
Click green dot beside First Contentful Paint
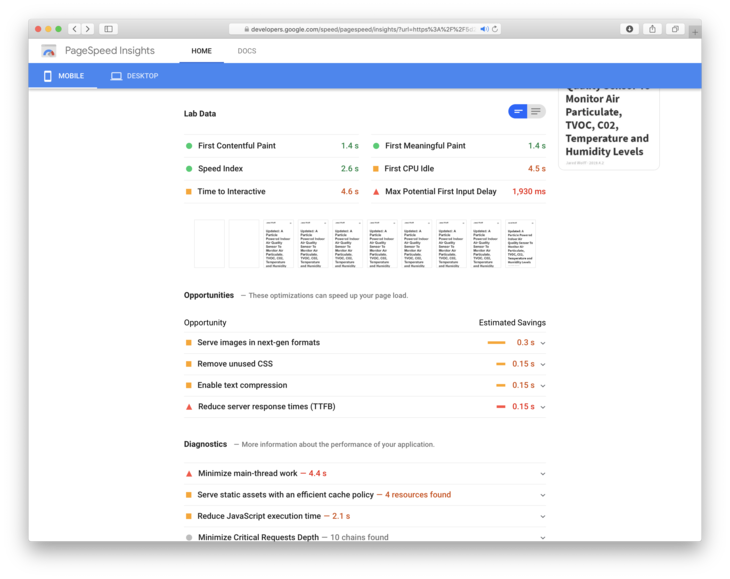189,146
